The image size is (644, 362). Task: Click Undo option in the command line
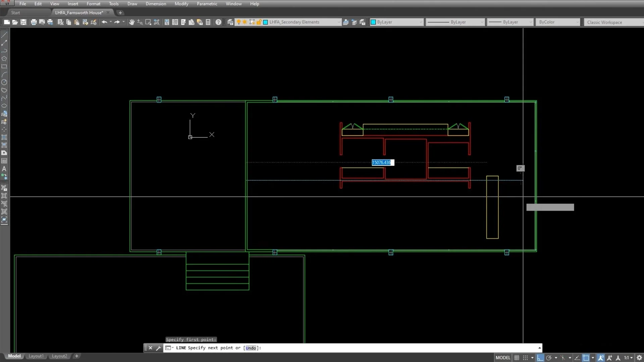pyautogui.click(x=251, y=348)
